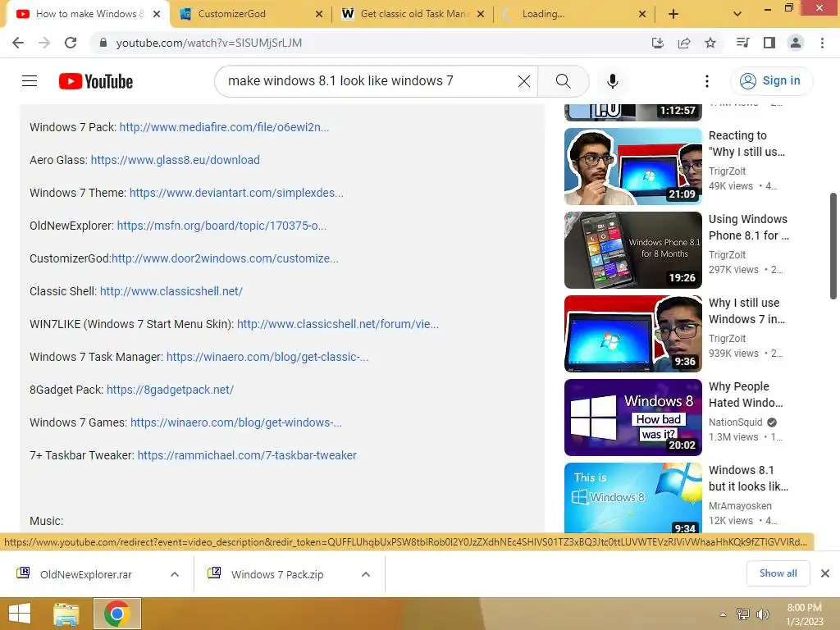Click Show all downloads button
The width and height of the screenshot is (840, 630).
pyautogui.click(x=778, y=573)
